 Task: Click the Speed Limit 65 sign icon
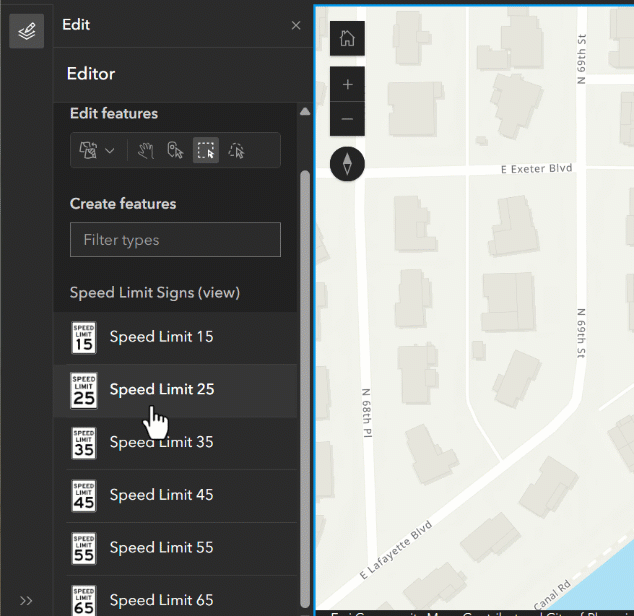tap(84, 601)
